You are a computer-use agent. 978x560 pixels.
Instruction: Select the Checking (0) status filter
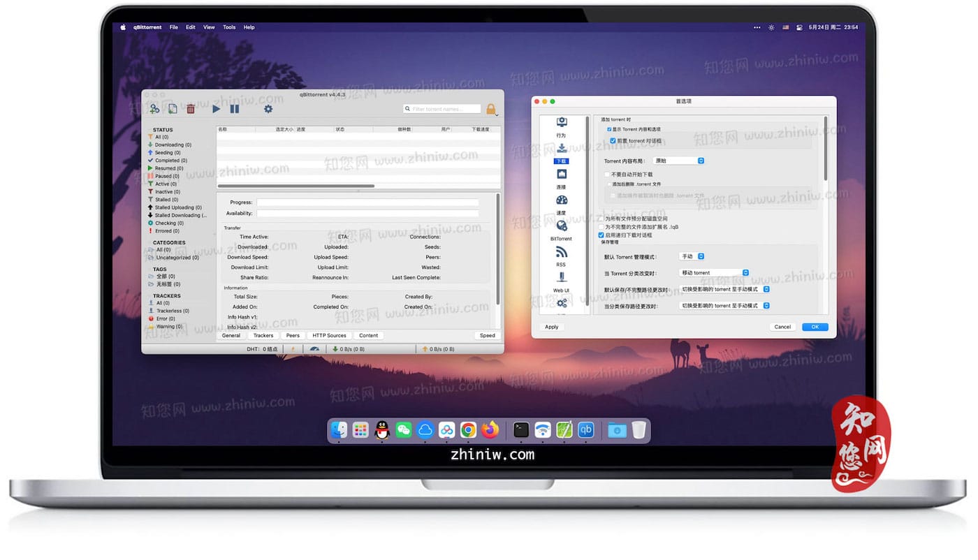pos(166,223)
